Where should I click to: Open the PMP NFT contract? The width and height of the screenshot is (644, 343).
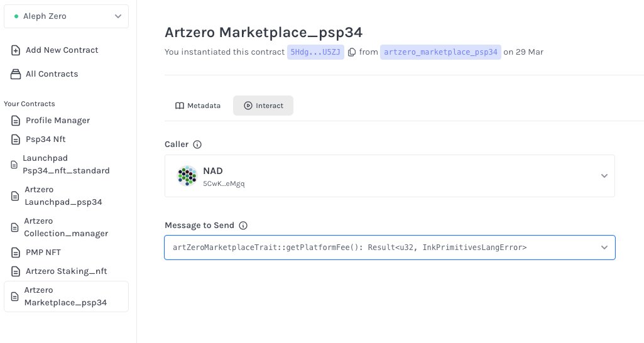[43, 252]
